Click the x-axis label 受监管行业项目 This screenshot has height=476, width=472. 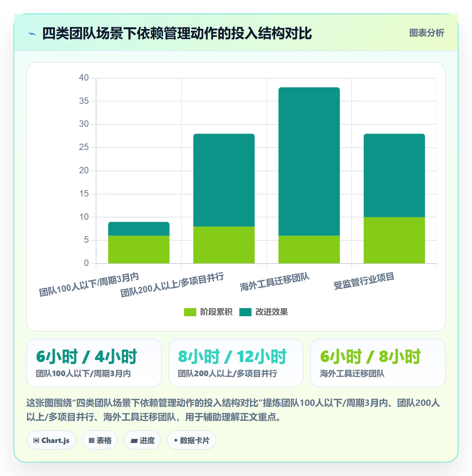[x=364, y=281]
